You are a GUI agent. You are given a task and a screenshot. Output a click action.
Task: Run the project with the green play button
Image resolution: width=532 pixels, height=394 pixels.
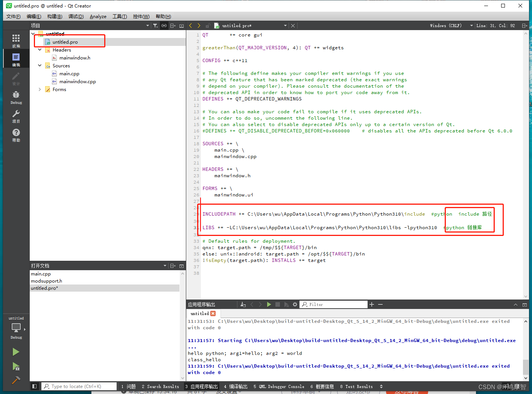16,351
